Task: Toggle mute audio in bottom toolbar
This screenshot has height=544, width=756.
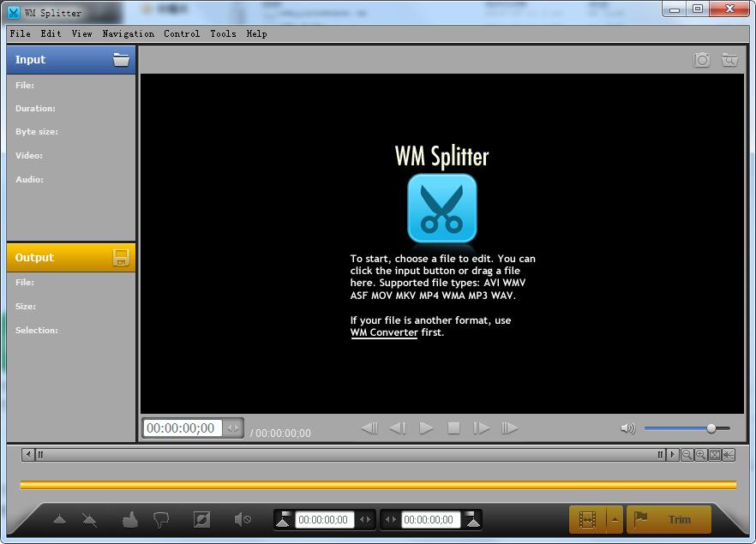Action: pyautogui.click(x=243, y=519)
